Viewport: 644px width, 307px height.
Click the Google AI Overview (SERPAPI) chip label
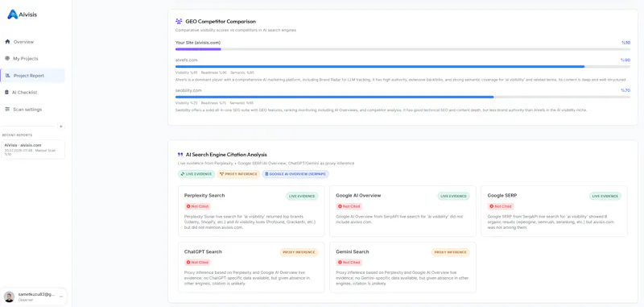click(298, 174)
